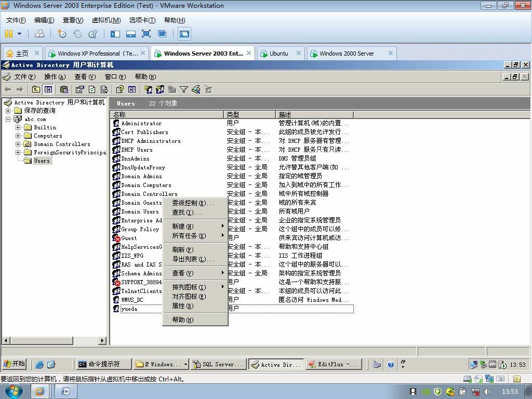The image size is (532, 399).
Task: Expand the Computers tree node
Action: (18, 136)
